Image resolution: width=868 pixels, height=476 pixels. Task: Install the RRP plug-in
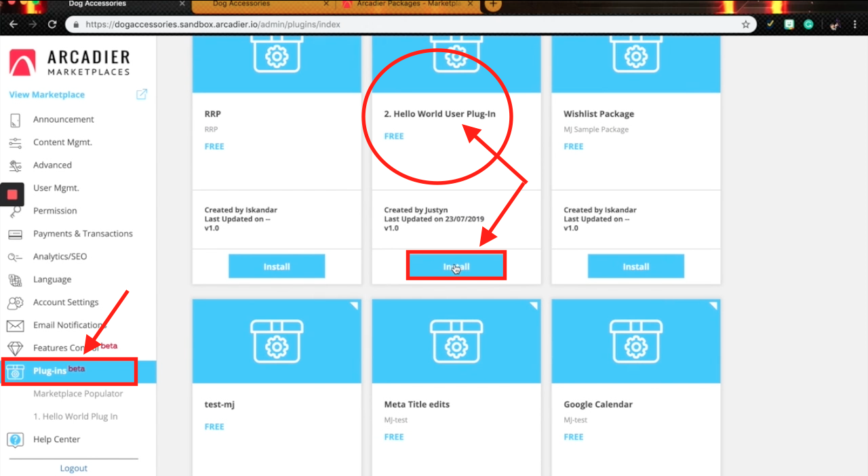pos(277,266)
